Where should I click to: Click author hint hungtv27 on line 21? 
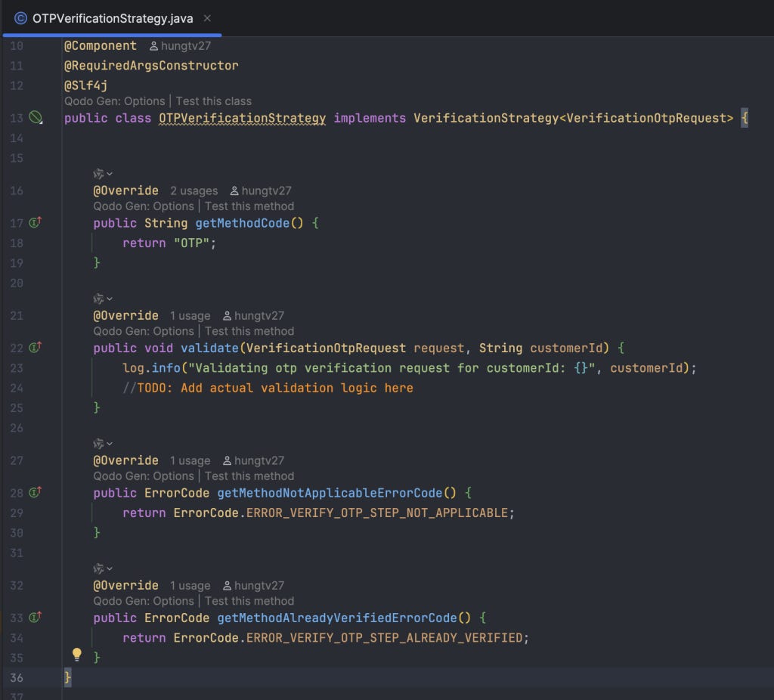coord(253,315)
